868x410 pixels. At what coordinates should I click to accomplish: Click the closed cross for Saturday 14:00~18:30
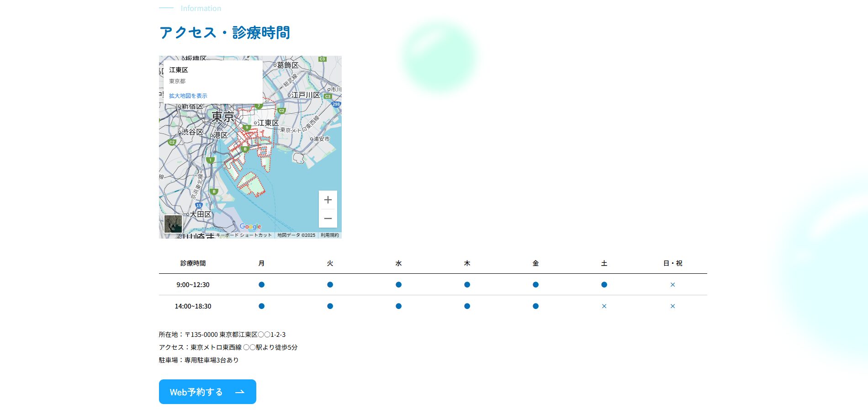point(604,306)
